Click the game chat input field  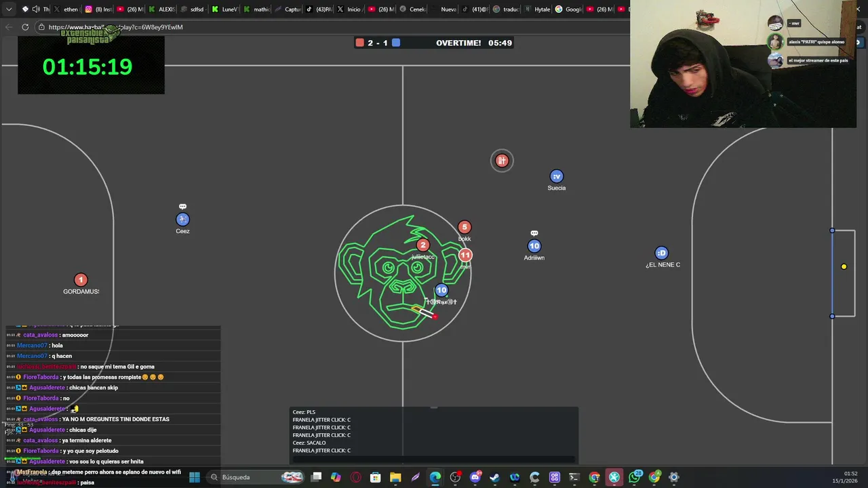(x=434, y=459)
